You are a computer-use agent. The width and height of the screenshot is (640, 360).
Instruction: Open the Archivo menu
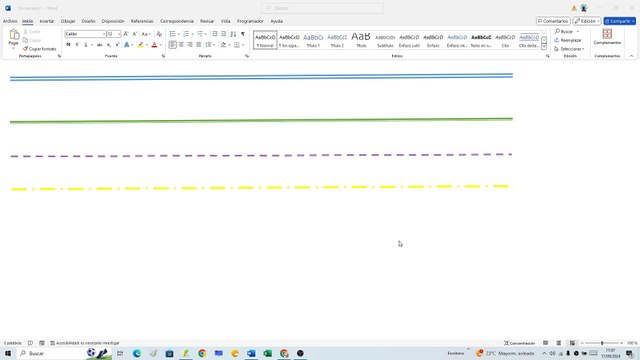pyautogui.click(x=10, y=21)
